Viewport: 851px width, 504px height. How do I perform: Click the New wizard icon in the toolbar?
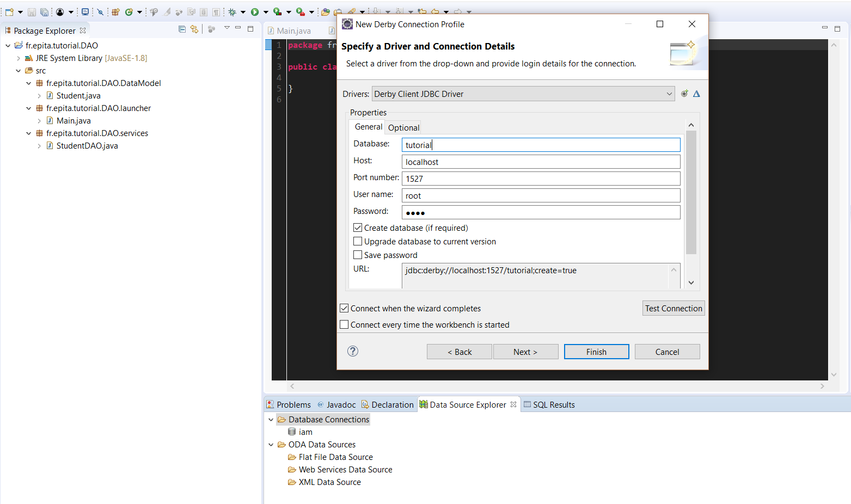9,12
